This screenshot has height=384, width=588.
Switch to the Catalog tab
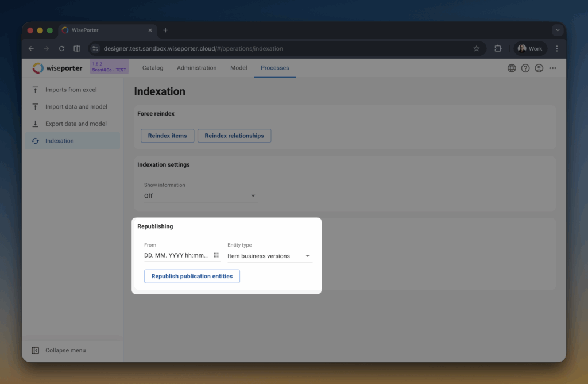[x=153, y=68]
